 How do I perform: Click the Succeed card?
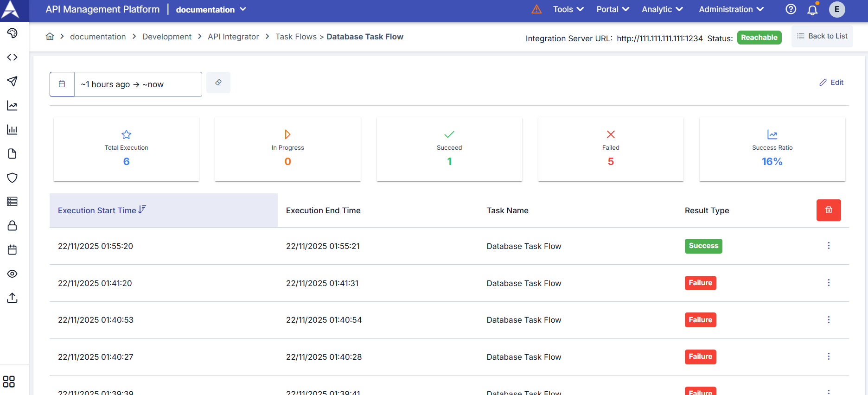pyautogui.click(x=449, y=149)
